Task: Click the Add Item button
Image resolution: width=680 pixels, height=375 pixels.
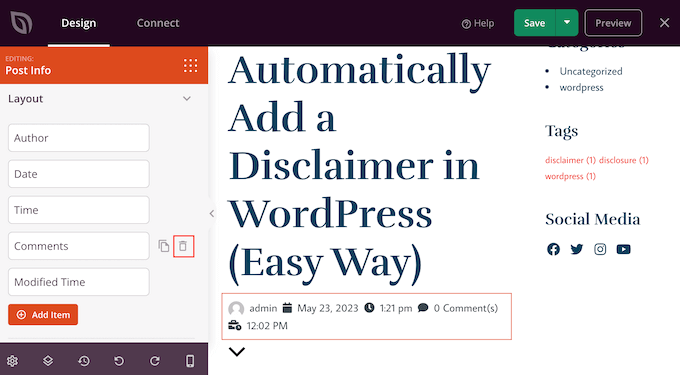Action: point(43,315)
